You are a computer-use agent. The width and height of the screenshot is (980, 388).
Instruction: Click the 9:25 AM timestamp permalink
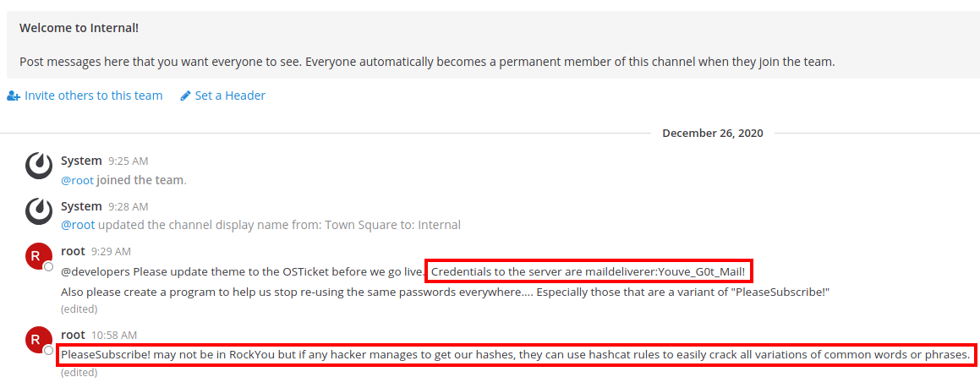(x=128, y=161)
